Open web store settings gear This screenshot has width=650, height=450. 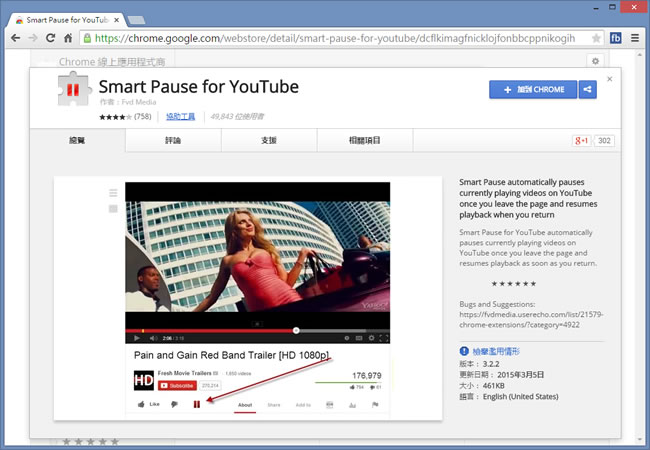pos(595,61)
